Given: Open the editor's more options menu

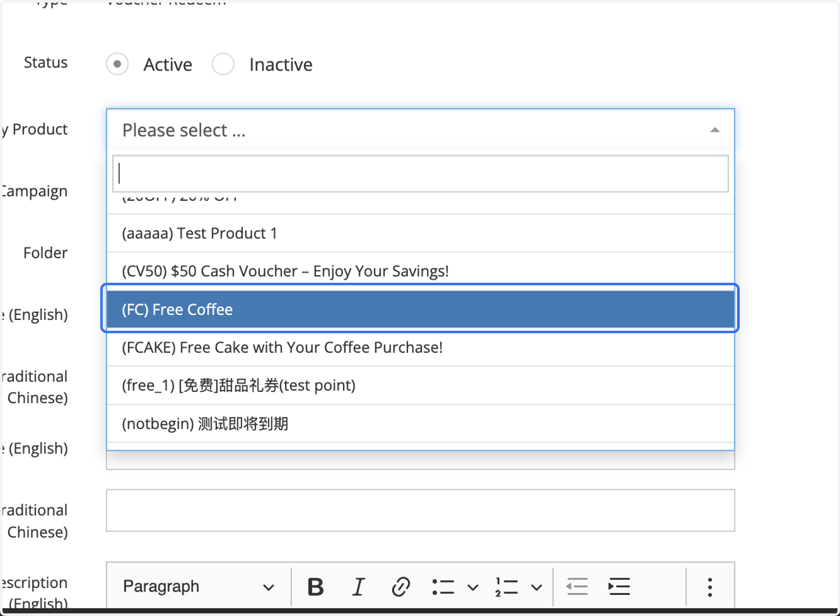Looking at the screenshot, I should (710, 587).
